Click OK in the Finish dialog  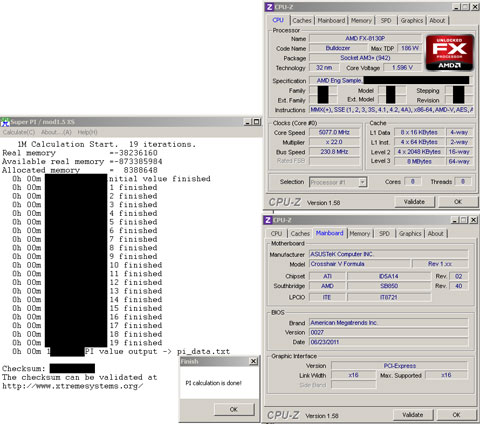pos(234,409)
